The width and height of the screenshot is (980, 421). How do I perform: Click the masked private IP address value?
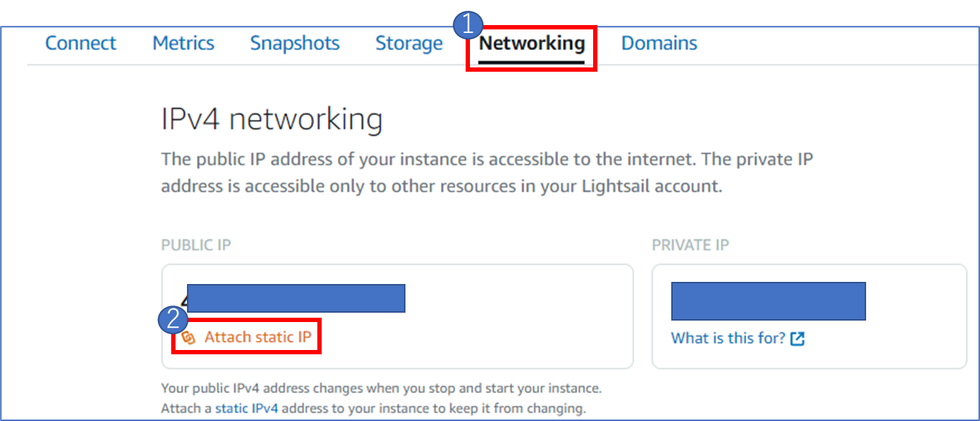tap(769, 301)
